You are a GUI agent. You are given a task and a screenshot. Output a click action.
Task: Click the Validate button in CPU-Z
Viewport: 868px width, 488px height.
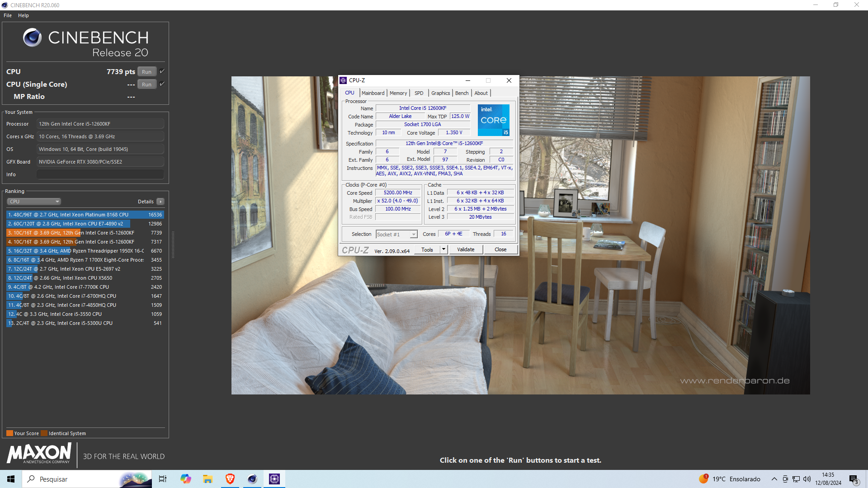[466, 249]
